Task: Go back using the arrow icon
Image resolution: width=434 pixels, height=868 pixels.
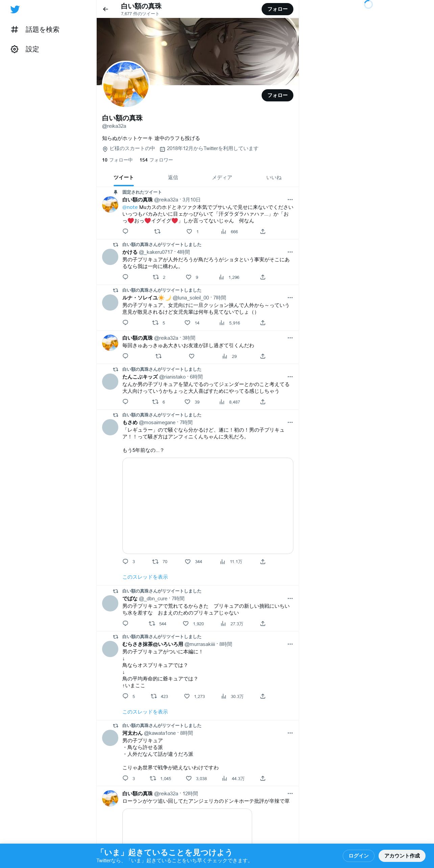Action: 105,9
